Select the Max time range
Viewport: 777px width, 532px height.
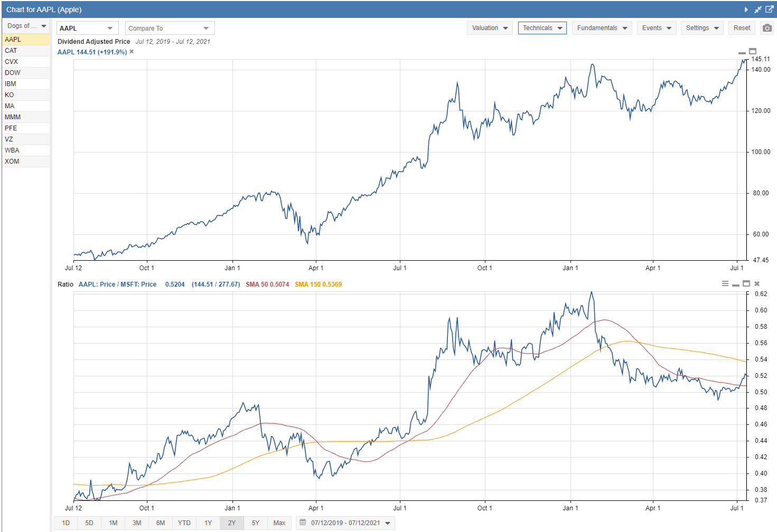[279, 523]
